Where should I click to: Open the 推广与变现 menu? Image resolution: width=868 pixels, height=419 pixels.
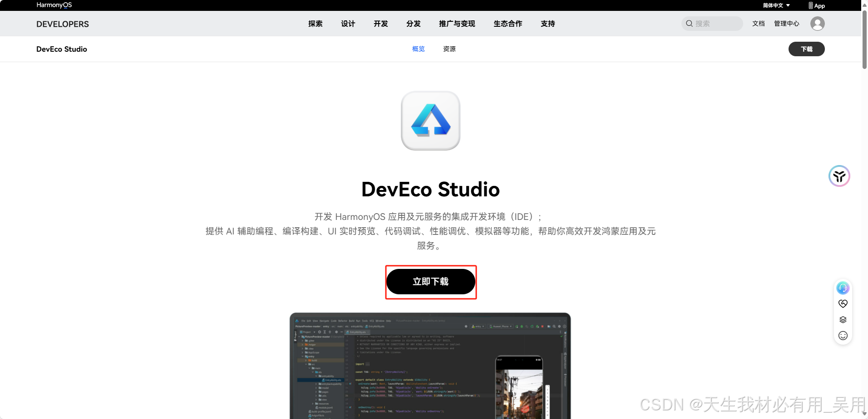click(x=457, y=24)
